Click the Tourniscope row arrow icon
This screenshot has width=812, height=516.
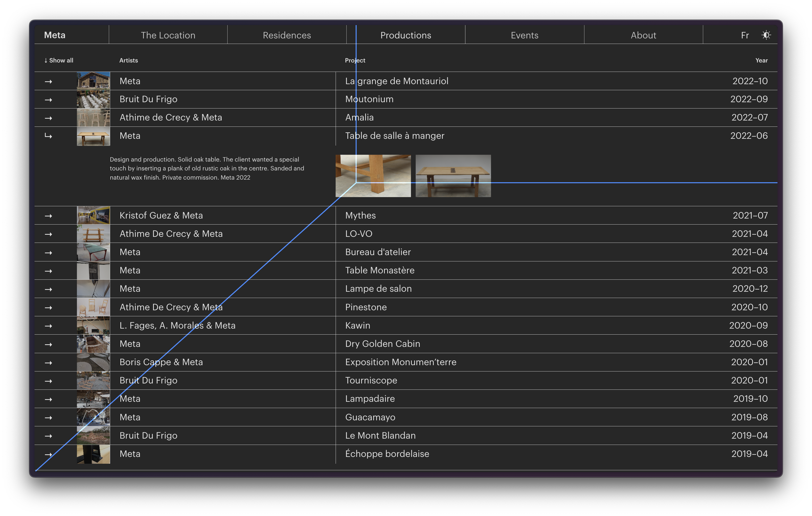point(48,381)
